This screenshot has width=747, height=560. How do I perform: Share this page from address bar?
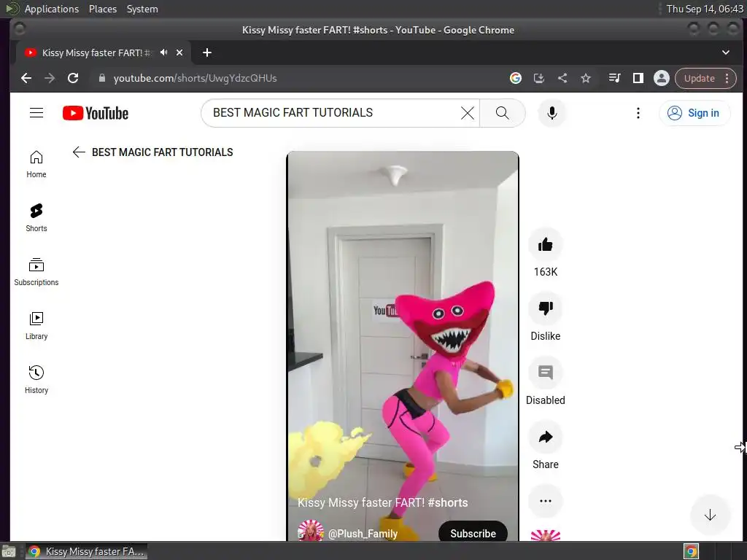562,78
